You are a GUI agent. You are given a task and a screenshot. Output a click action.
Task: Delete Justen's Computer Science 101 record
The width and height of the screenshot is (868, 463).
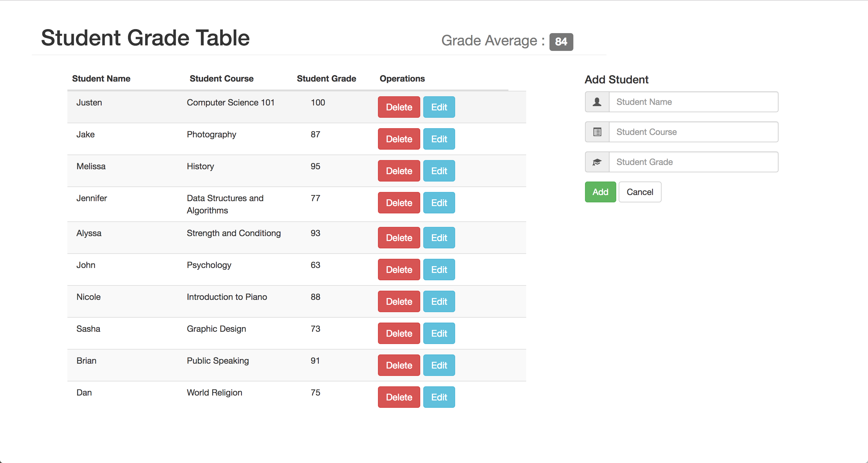click(x=398, y=107)
